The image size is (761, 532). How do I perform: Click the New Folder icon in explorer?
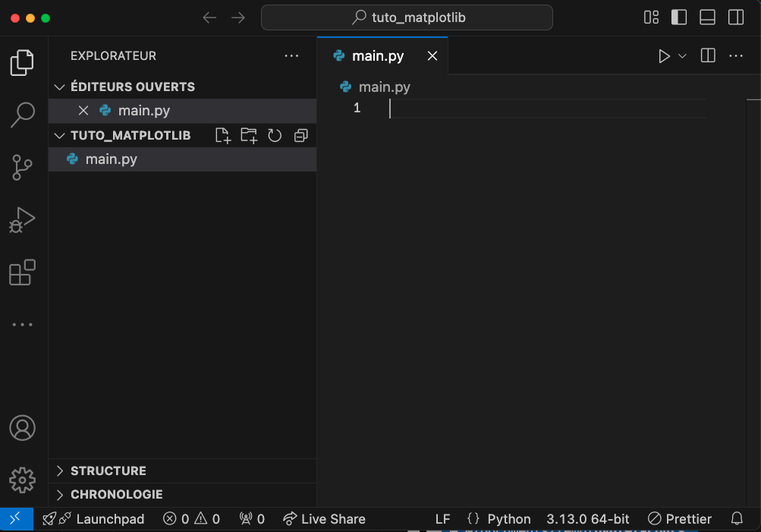click(249, 136)
